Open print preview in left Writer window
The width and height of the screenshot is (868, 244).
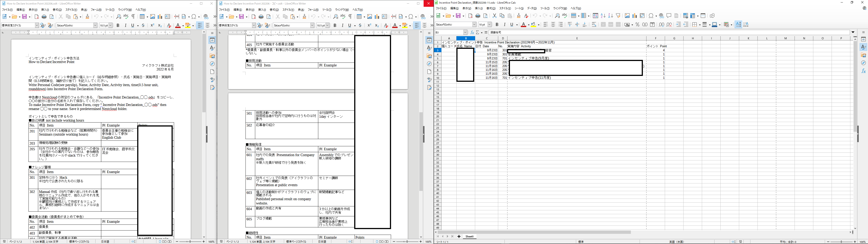pos(52,16)
